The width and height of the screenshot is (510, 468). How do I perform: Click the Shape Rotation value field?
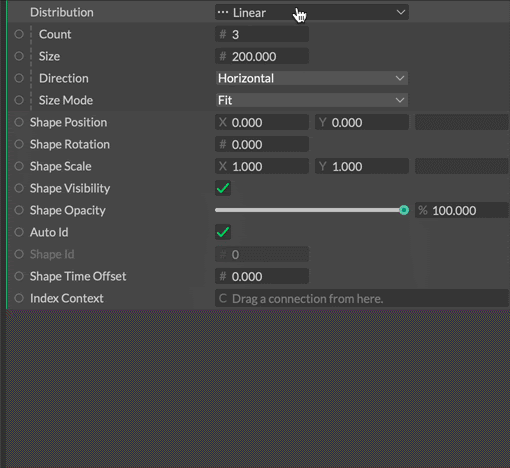(x=262, y=144)
